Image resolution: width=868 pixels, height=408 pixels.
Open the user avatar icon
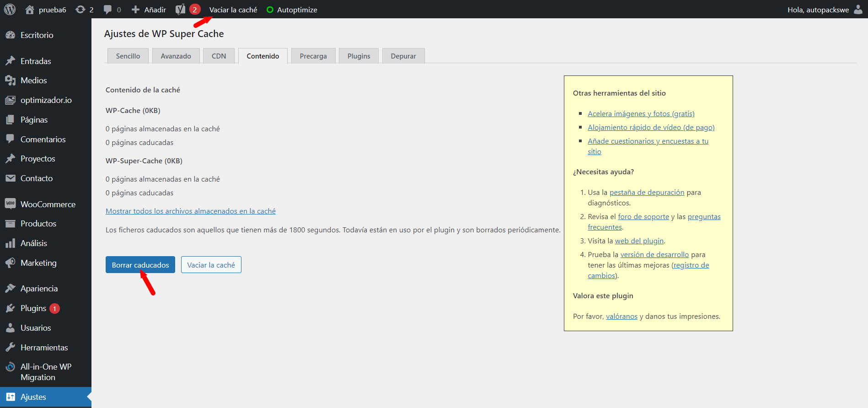(858, 10)
